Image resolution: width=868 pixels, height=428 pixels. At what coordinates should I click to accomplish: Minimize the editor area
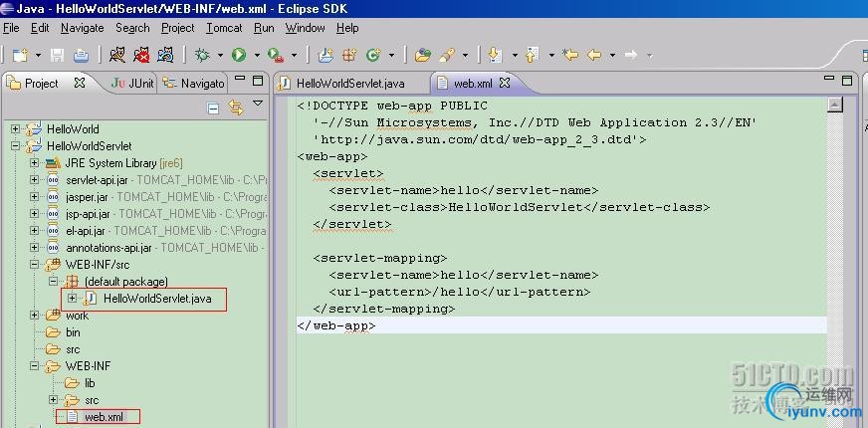pos(829,78)
